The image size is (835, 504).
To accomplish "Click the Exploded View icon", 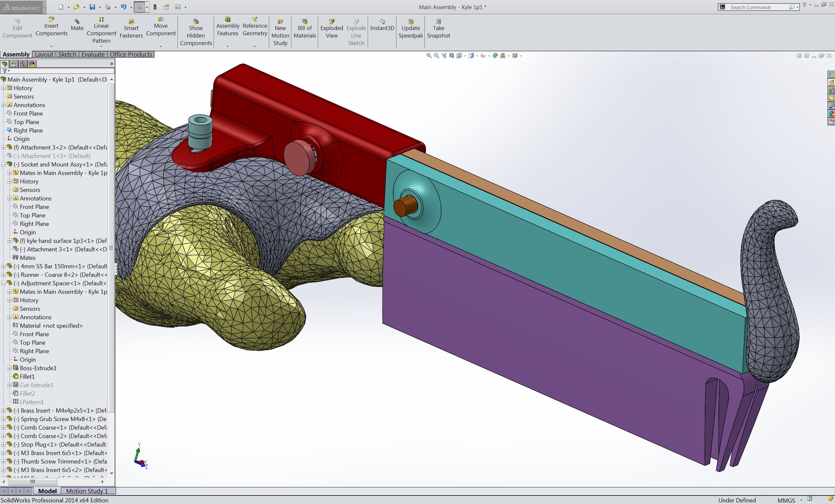I will click(332, 28).
